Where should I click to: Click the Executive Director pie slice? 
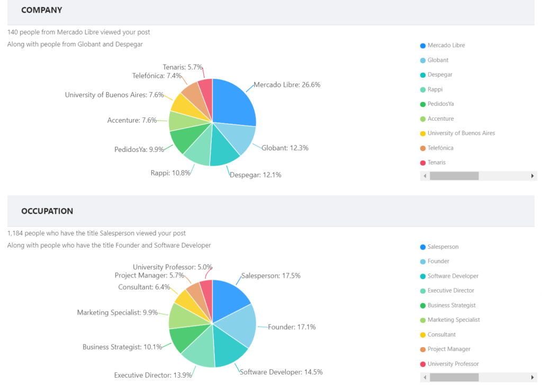(198, 353)
